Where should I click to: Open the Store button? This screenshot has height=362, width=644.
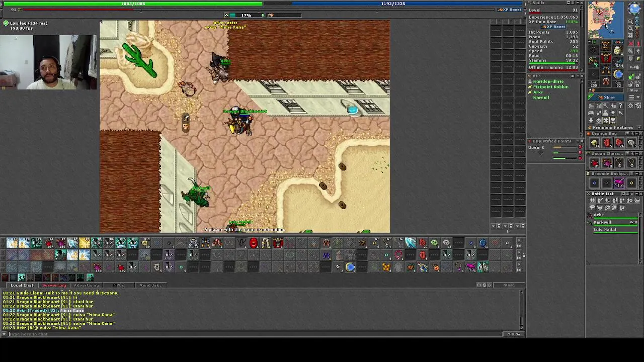point(606,97)
